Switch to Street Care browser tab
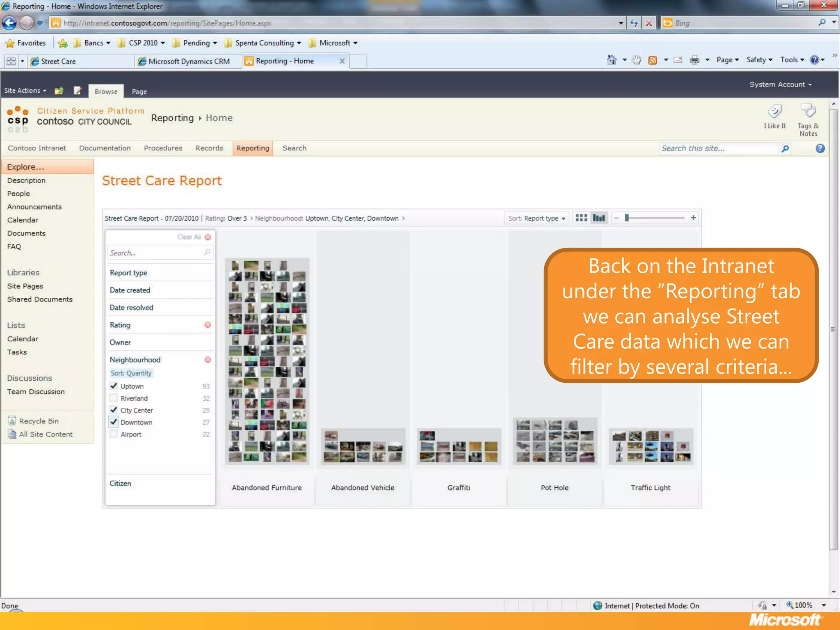Image resolution: width=840 pixels, height=630 pixels. pyautogui.click(x=81, y=62)
